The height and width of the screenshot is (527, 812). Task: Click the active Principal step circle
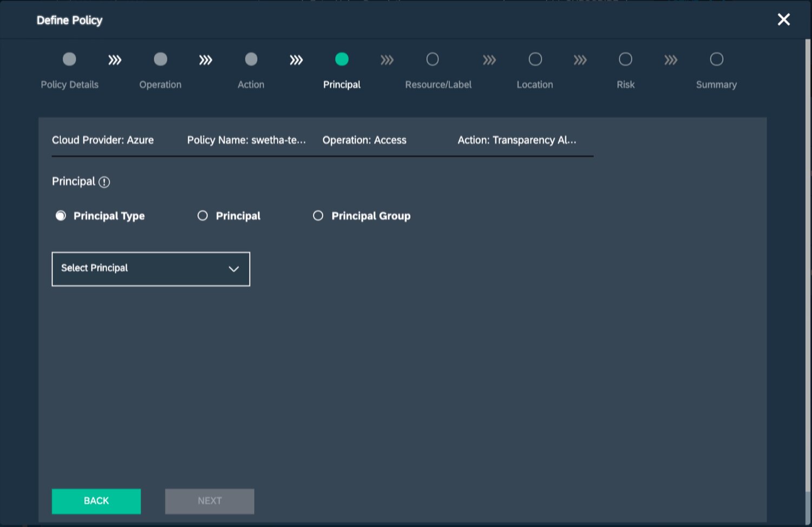pos(342,59)
